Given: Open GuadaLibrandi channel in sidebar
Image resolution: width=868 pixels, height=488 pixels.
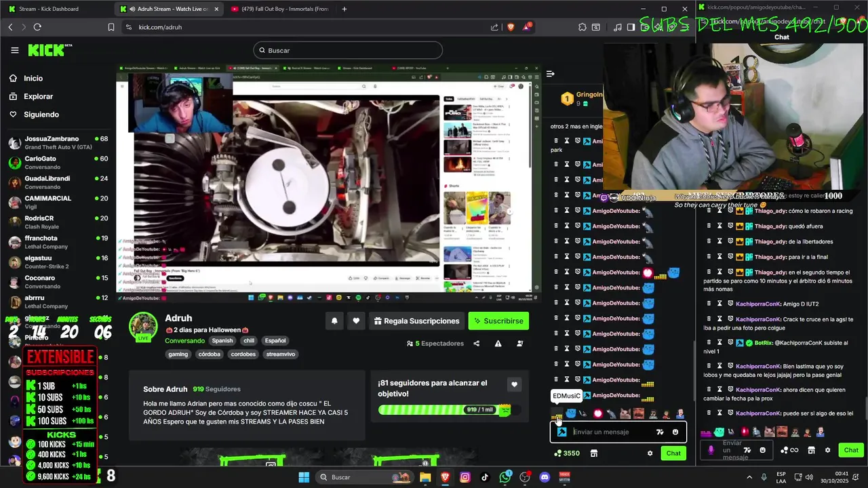Looking at the screenshot, I should [x=58, y=182].
